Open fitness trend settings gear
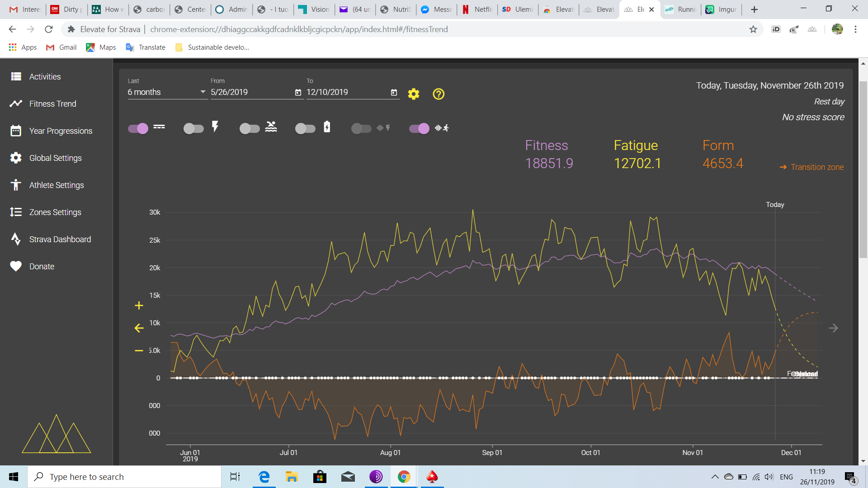The image size is (868, 488). (x=413, y=94)
